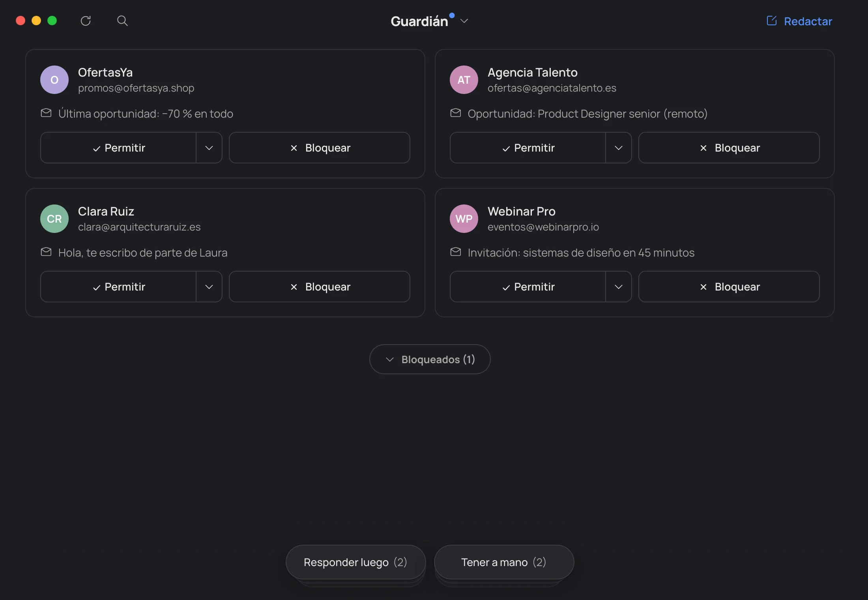Image resolution: width=868 pixels, height=600 pixels.
Task: Block sender Agencia Talento
Action: (x=729, y=148)
